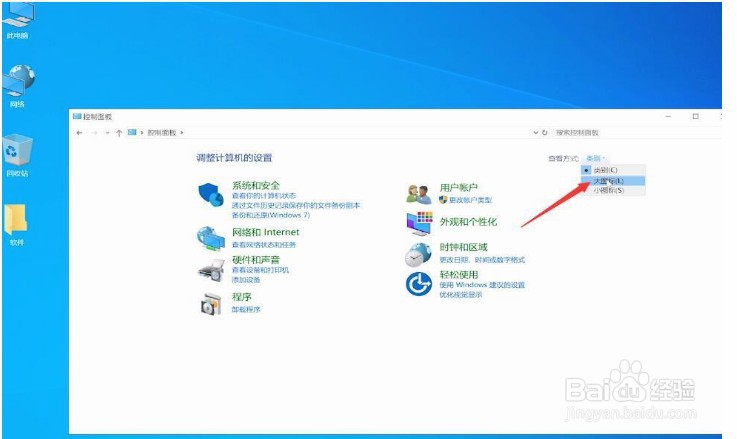Open 查看网络状态和任务 link
Image resolution: width=737 pixels, height=439 pixels.
click(x=264, y=244)
